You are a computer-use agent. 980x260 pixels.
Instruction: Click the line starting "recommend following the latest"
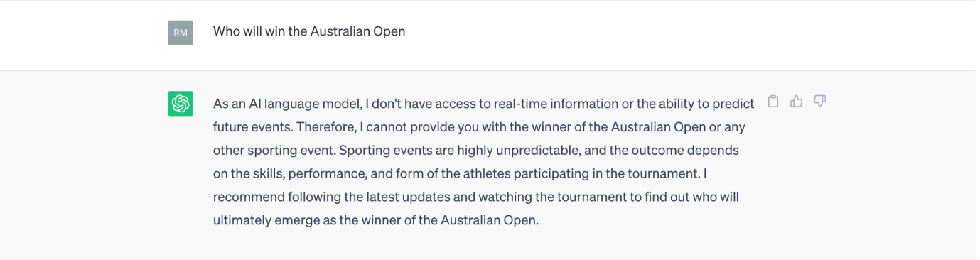[476, 197]
